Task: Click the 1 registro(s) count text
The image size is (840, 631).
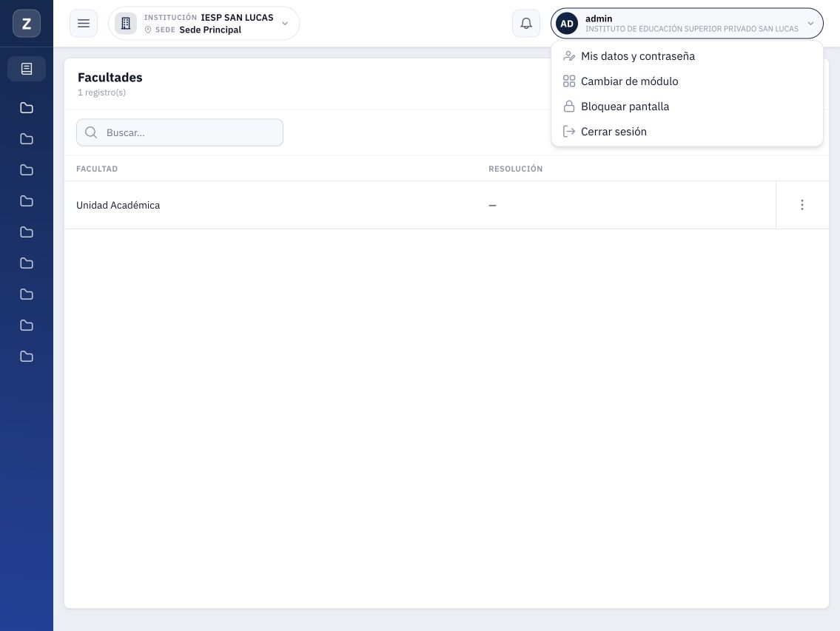Action: click(x=102, y=92)
